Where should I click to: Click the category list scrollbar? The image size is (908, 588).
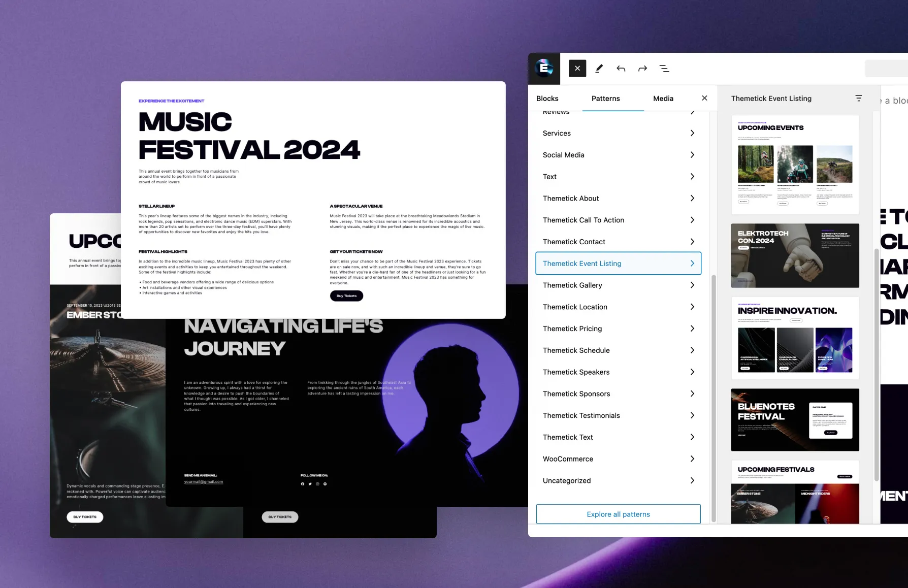tap(714, 399)
